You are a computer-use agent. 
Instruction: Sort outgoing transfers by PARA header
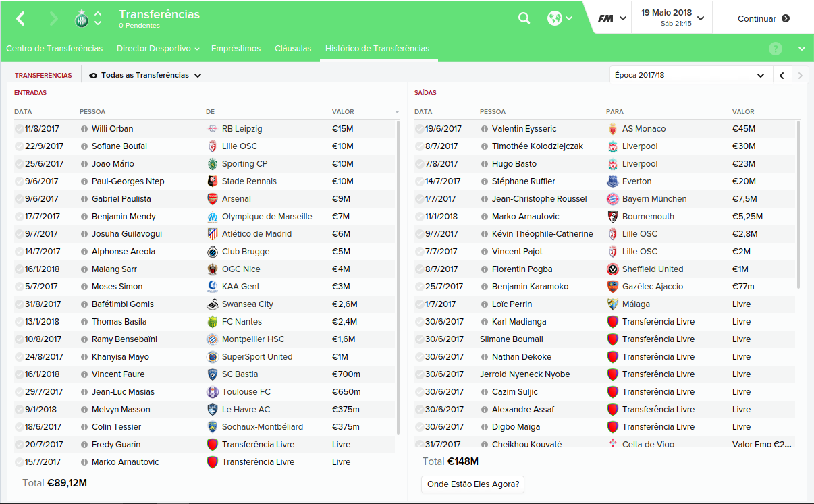615,111
